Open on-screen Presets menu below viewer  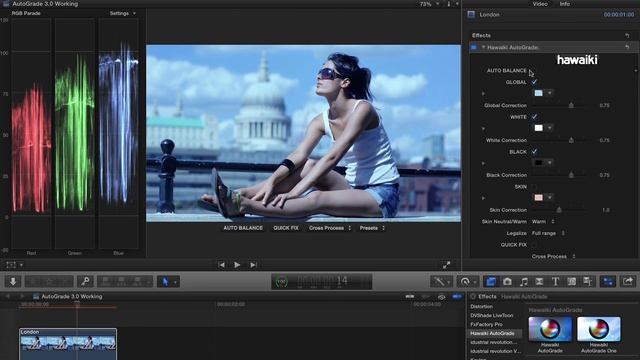(372, 228)
